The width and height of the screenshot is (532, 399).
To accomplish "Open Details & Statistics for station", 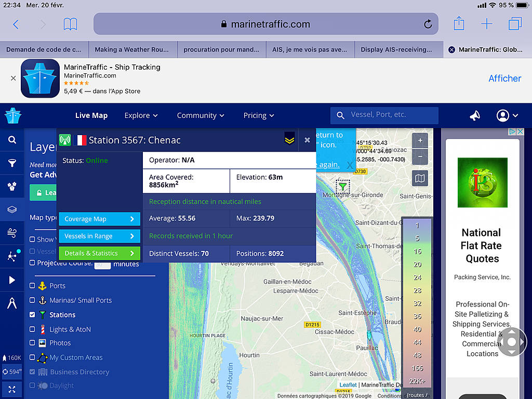I will [x=99, y=254].
